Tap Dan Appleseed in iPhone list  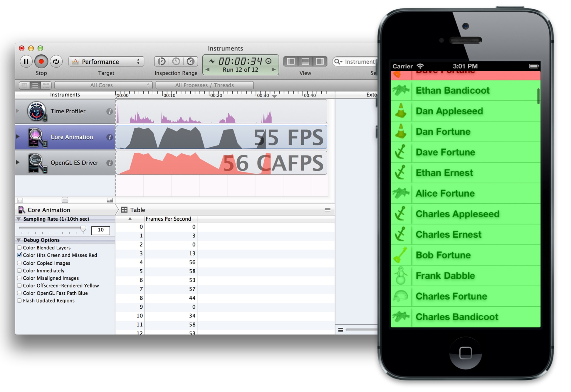(465, 111)
